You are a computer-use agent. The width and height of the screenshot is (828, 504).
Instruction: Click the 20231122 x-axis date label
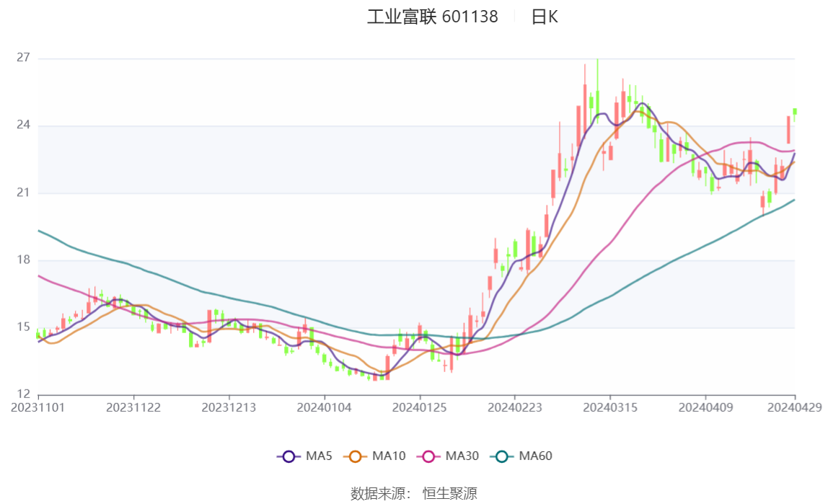(133, 407)
